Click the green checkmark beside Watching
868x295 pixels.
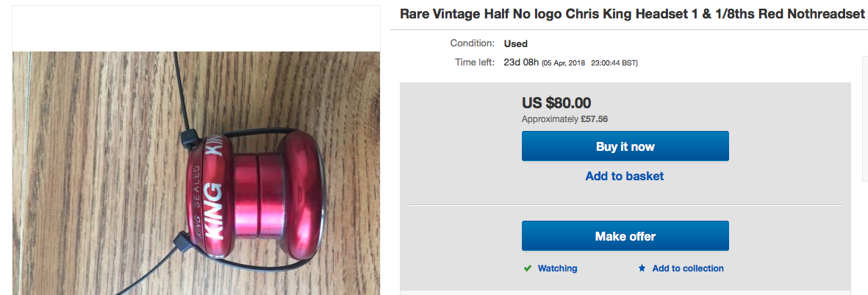point(527,269)
